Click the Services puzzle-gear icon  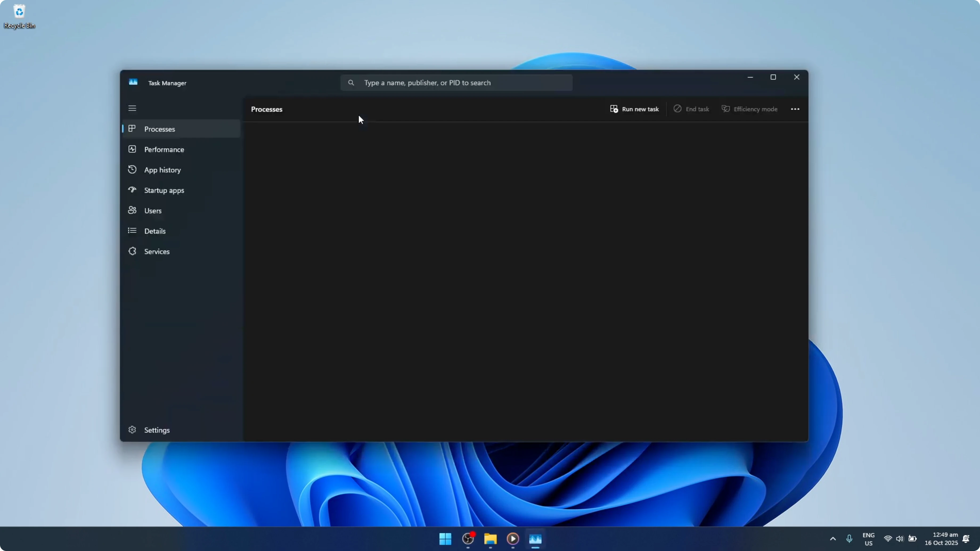[x=132, y=251]
